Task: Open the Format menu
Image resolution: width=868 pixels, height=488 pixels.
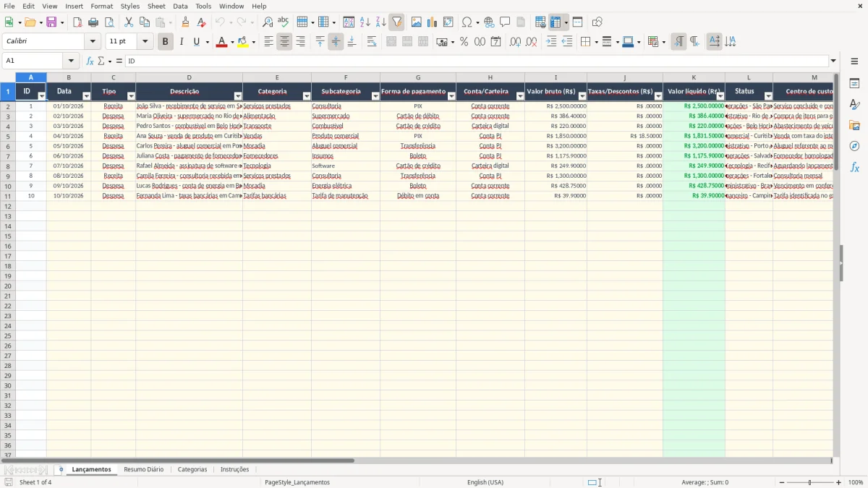Action: point(101,6)
